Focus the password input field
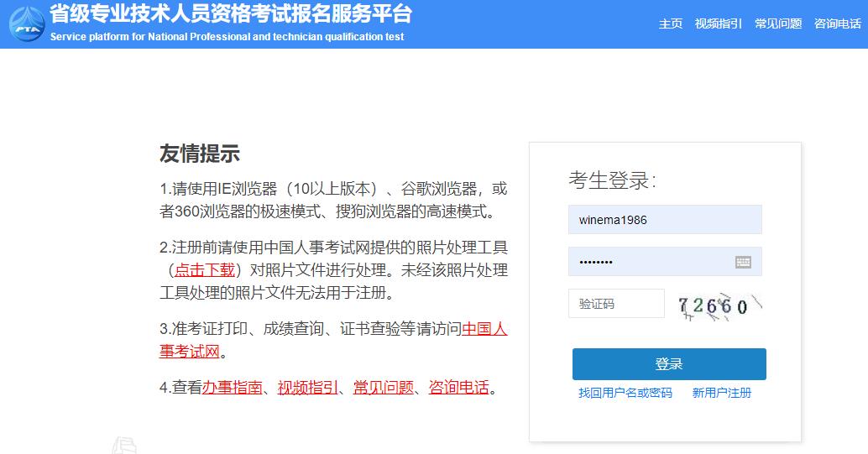868x454 pixels. 665,261
